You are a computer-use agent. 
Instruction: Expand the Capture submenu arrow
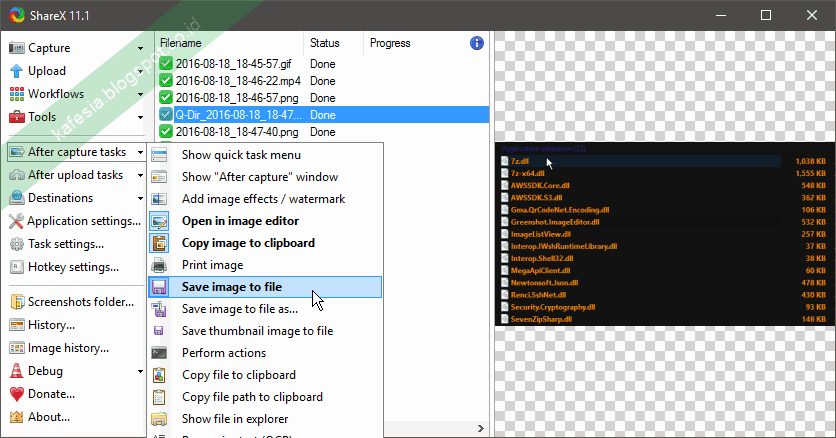point(140,48)
